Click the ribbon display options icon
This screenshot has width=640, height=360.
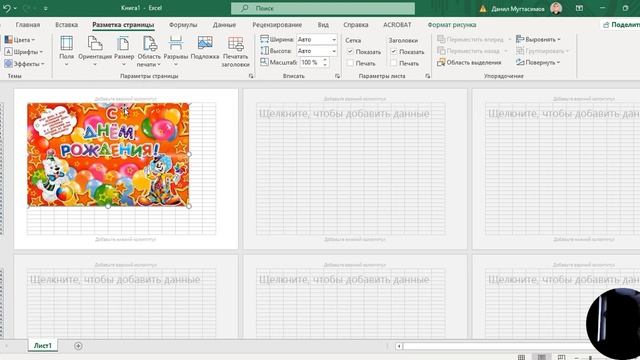pos(579,8)
